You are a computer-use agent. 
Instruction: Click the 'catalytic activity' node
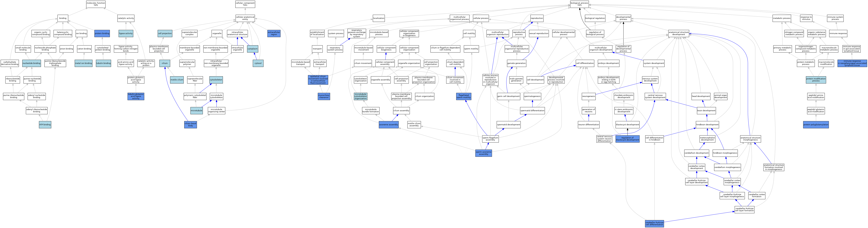[x=126, y=18]
